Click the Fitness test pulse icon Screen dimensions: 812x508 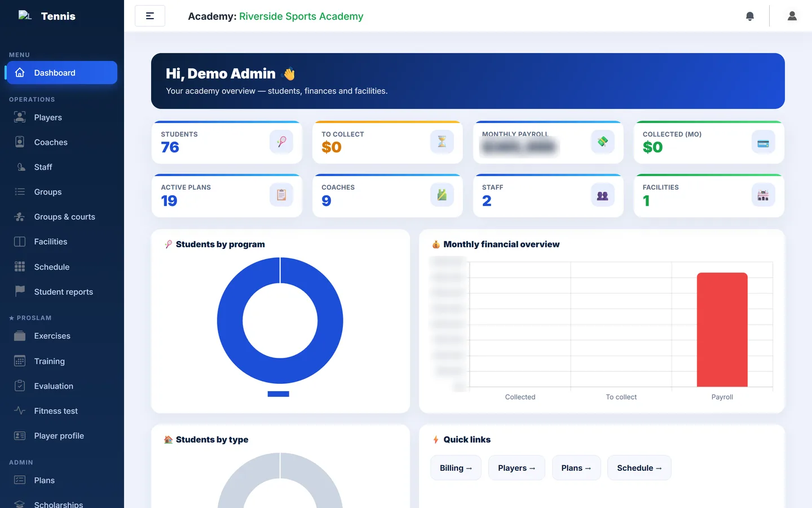coord(20,410)
